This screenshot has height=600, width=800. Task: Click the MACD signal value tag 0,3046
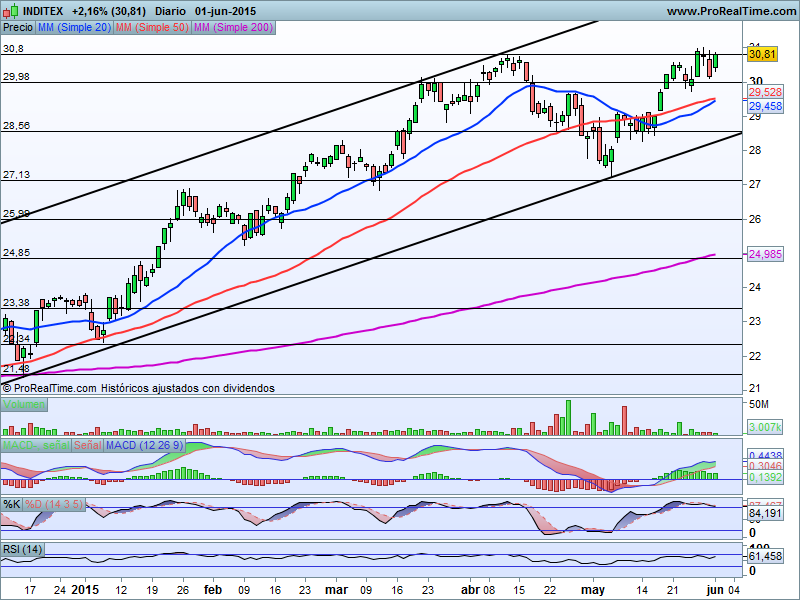click(x=765, y=465)
